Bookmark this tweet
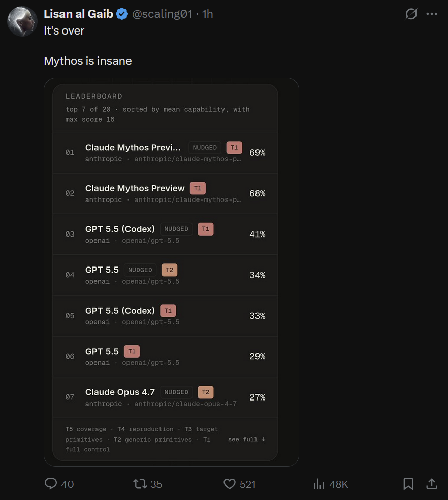Viewport: 448px width, 500px height. click(408, 484)
